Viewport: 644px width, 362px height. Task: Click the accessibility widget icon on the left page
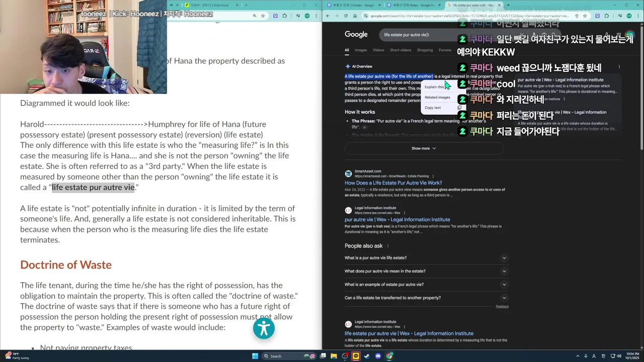click(264, 329)
